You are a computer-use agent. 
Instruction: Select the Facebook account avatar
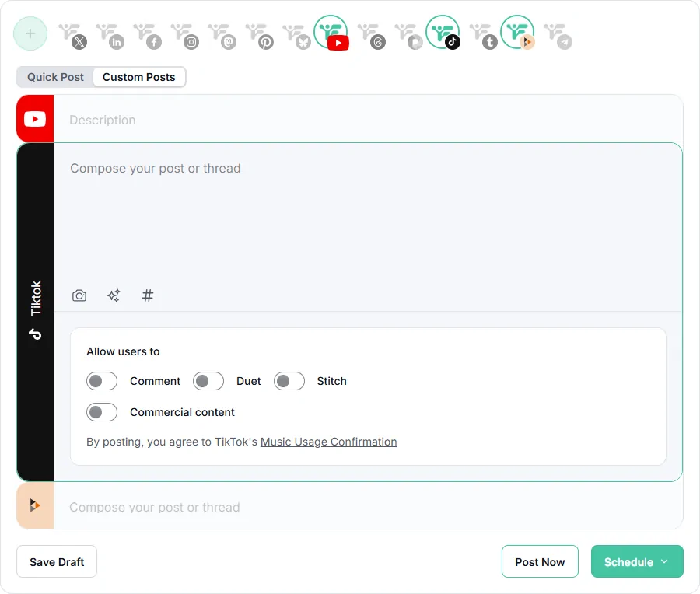click(148, 36)
